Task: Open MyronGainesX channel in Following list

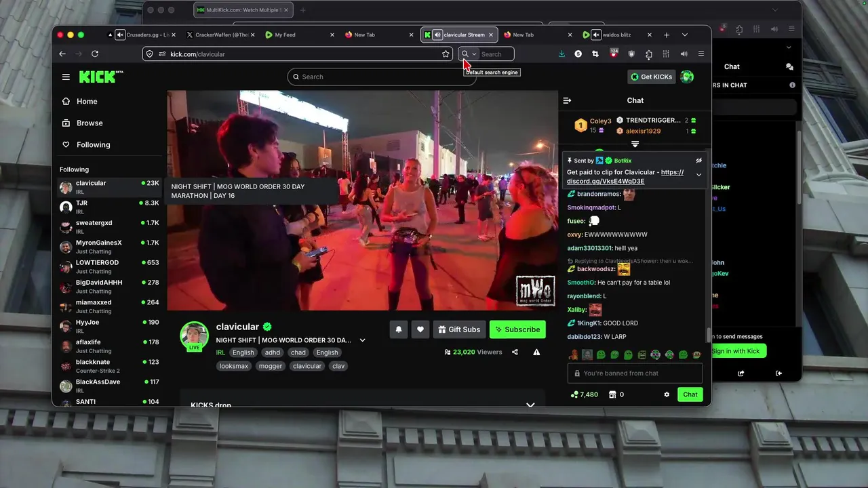Action: [x=108, y=247]
